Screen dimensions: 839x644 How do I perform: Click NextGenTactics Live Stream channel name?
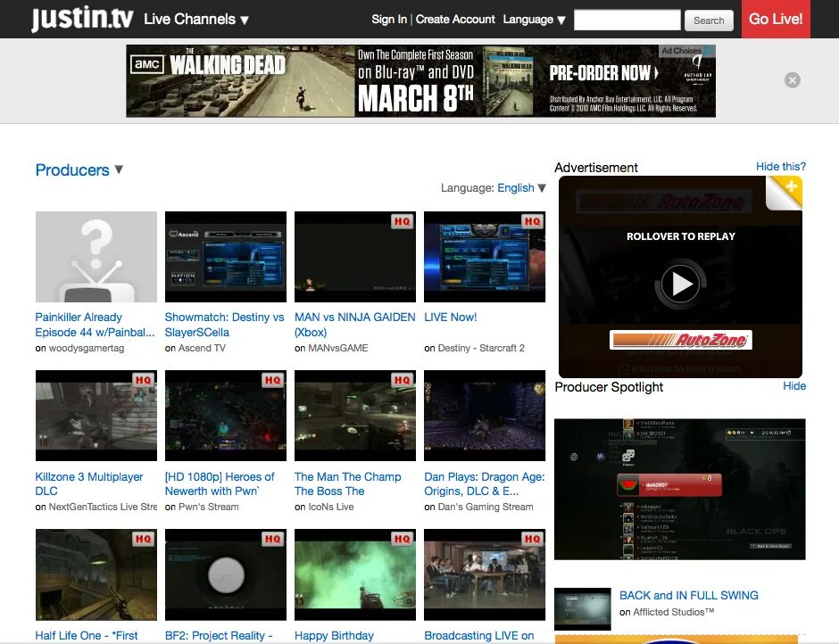click(x=103, y=507)
